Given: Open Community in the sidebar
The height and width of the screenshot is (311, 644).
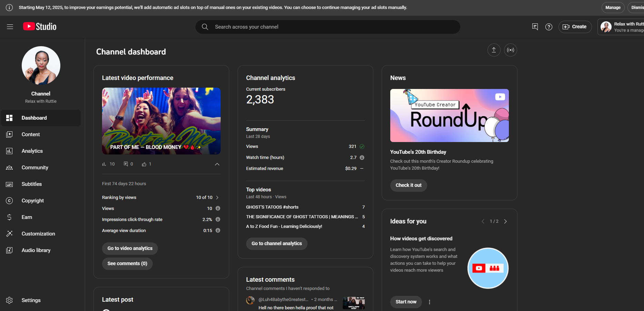Looking at the screenshot, I should (41, 168).
